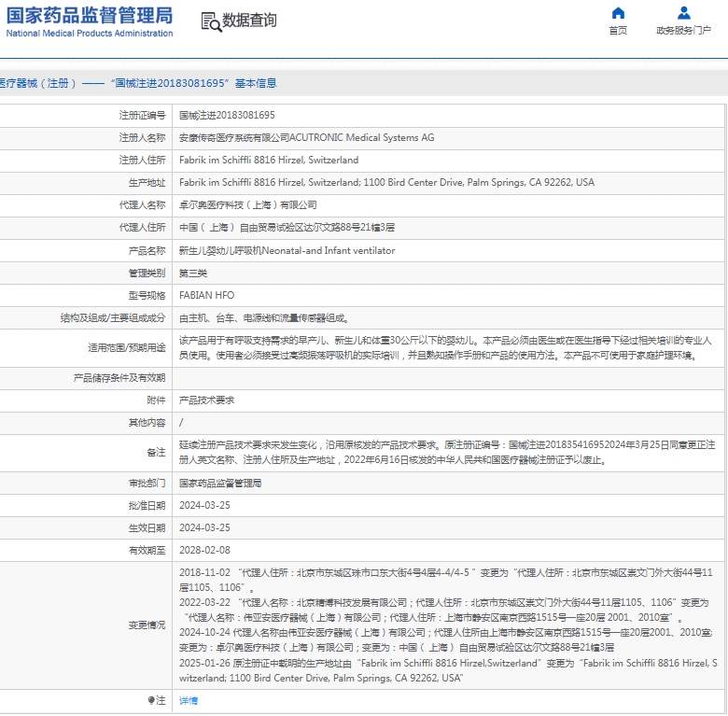Click the 变更情况 row label

click(147, 625)
